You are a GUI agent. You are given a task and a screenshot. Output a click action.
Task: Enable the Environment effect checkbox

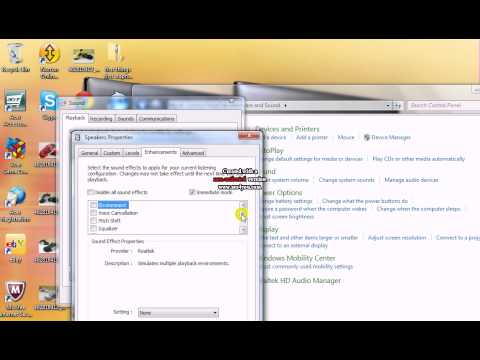[93, 205]
